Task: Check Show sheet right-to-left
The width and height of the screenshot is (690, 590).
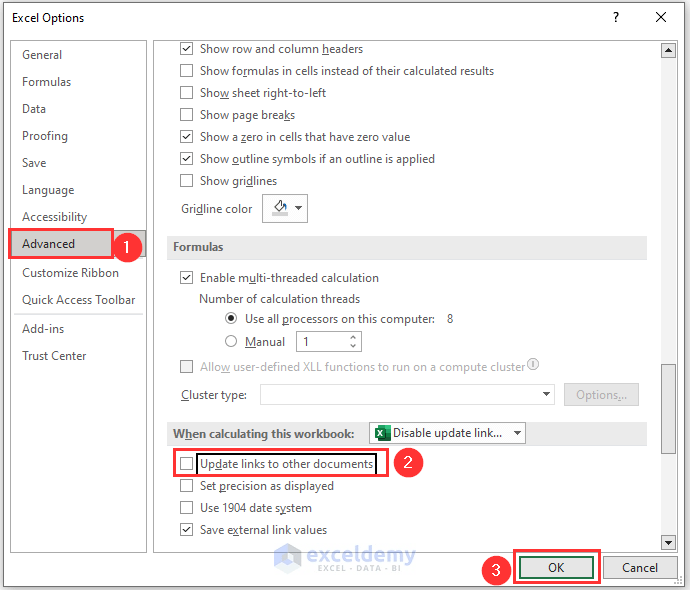Action: 187,92
